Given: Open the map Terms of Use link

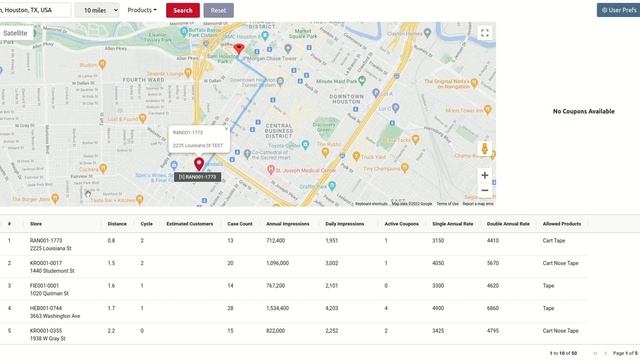Looking at the screenshot, I should (x=447, y=204).
